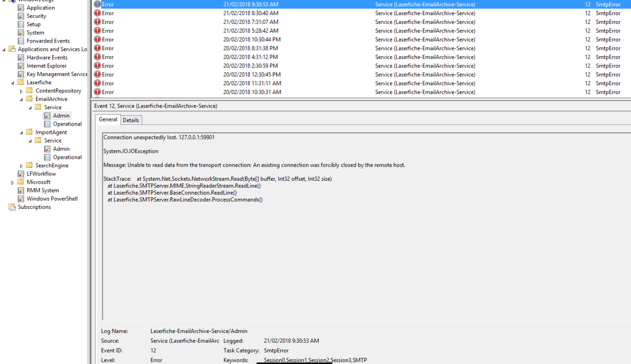The width and height of the screenshot is (631, 364).
Task: Click Applications and Services Logs folder icon
Action: tap(12, 49)
